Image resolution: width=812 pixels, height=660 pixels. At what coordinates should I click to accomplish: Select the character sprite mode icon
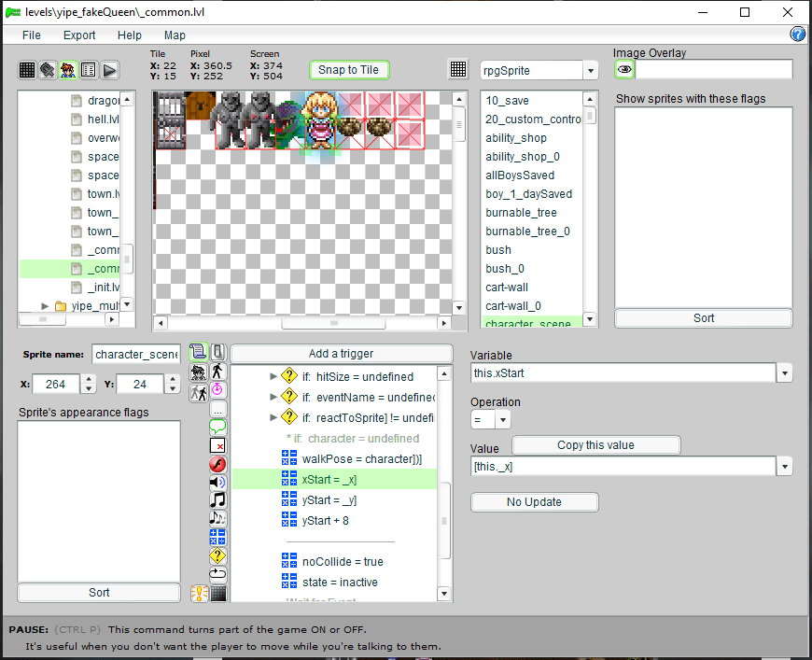(x=68, y=70)
